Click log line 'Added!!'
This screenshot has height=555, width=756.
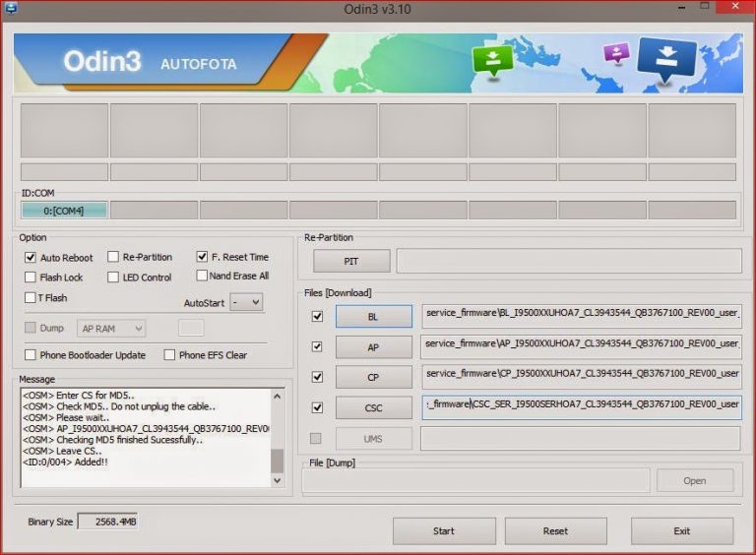65,462
